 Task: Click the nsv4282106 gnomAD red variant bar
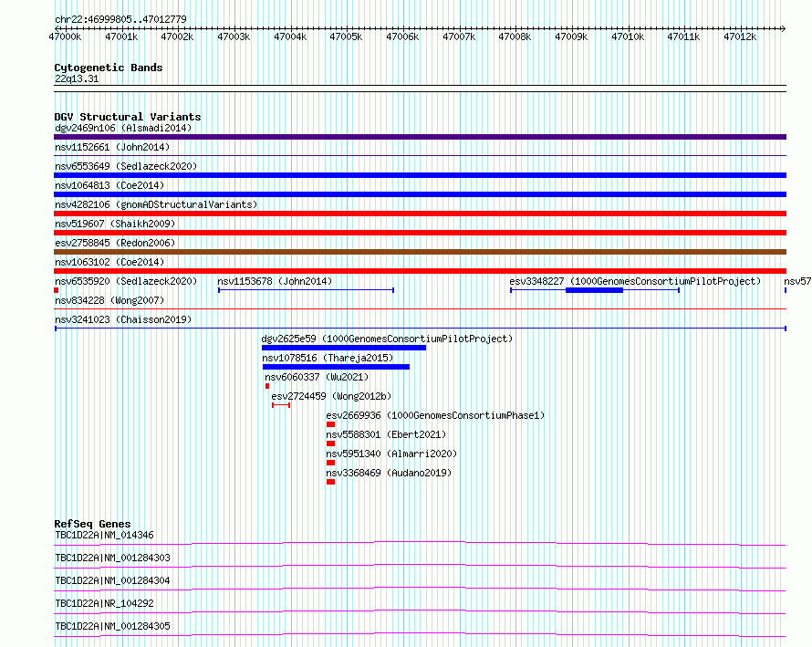420,214
